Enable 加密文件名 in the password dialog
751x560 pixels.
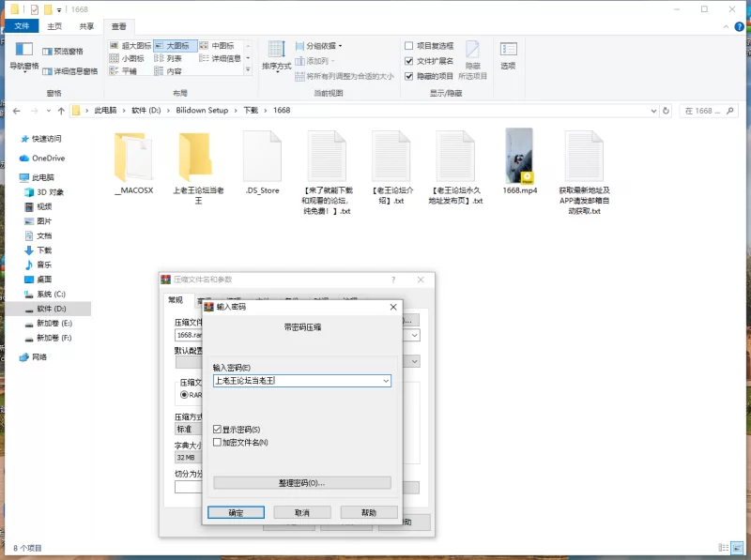coord(216,440)
